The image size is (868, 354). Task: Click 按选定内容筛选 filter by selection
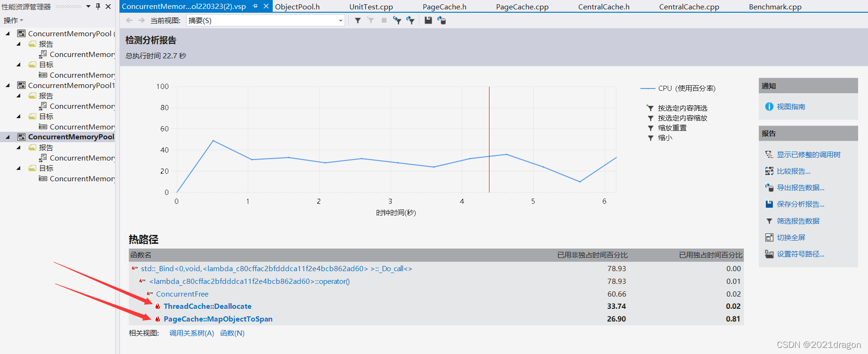682,108
